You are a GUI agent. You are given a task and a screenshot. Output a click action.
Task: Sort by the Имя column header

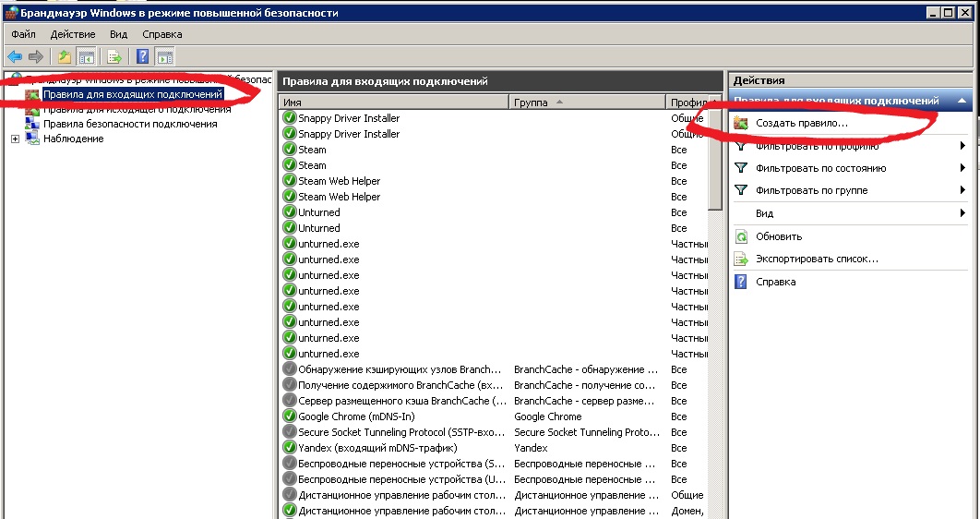pos(394,103)
